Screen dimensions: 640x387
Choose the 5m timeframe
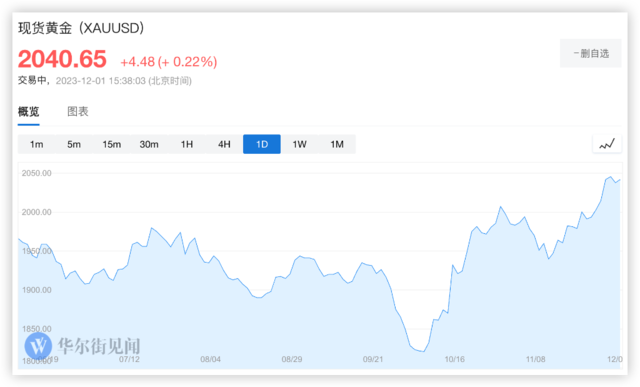[74, 144]
